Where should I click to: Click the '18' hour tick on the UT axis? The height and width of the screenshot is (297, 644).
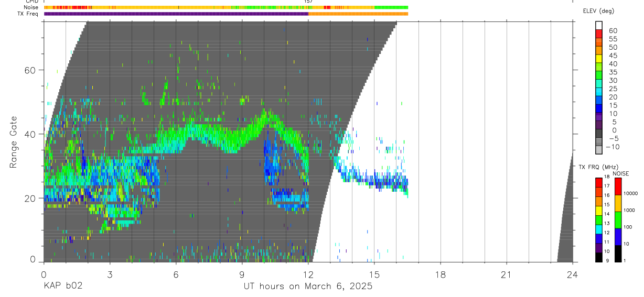coord(441,275)
